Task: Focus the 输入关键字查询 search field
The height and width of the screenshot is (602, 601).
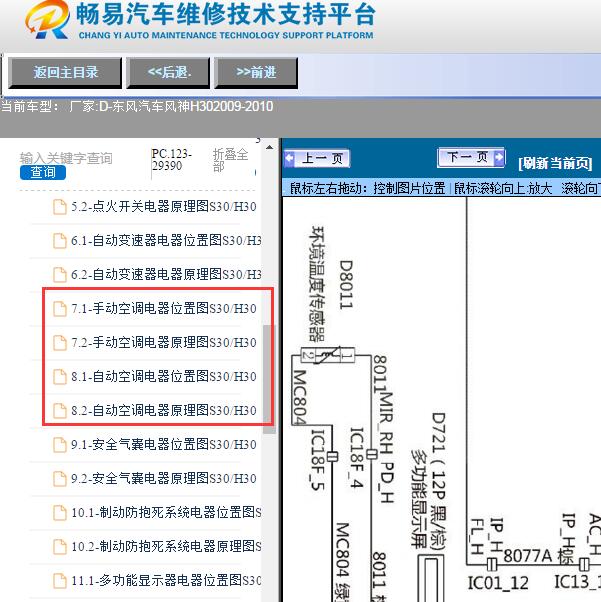Action: (66, 158)
